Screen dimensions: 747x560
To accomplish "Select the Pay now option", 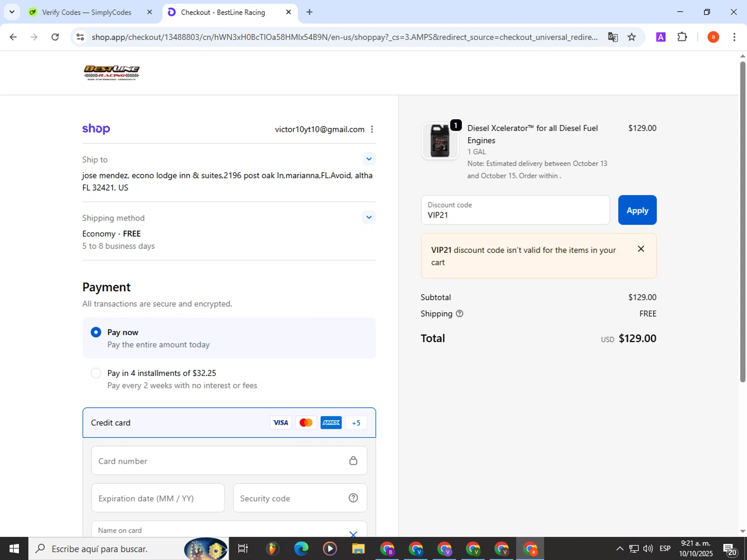I will coord(96,332).
